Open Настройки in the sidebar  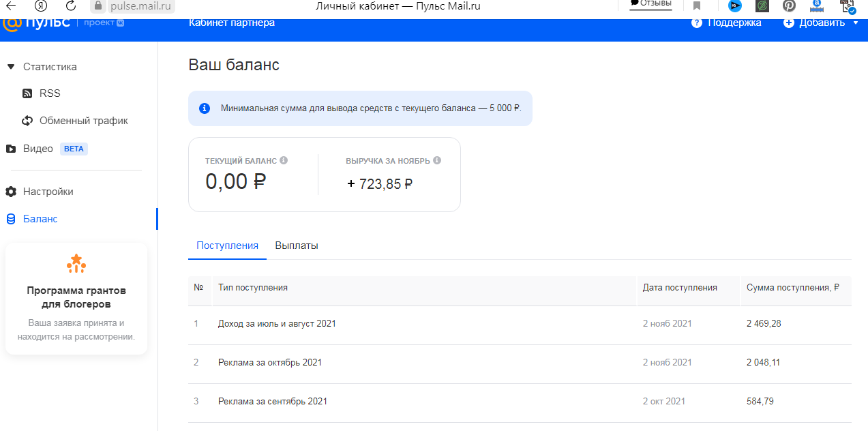(48, 192)
